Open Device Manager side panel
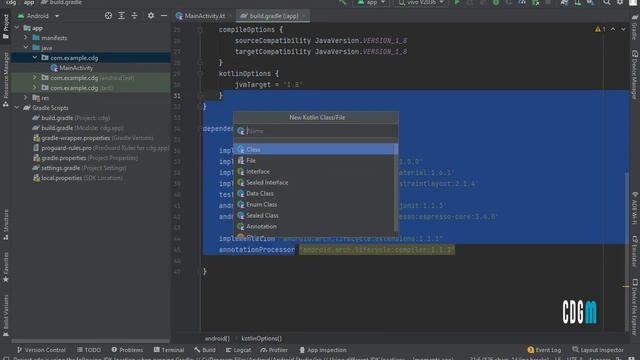Viewport: 640px width, 360px height. [635, 75]
